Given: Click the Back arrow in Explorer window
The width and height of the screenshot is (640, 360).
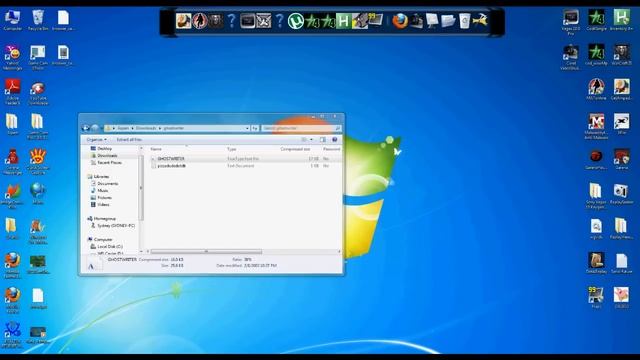Looking at the screenshot, I should tap(86, 128).
